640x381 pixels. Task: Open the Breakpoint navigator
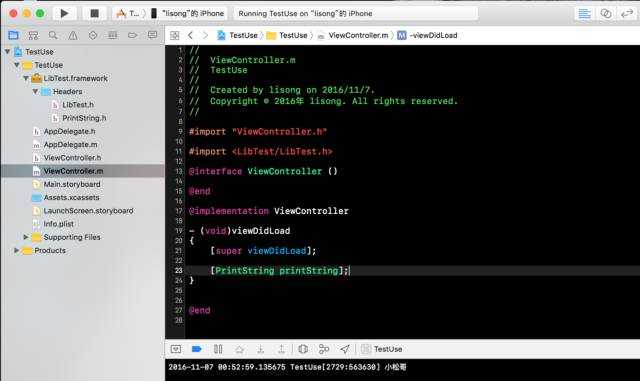[x=132, y=35]
